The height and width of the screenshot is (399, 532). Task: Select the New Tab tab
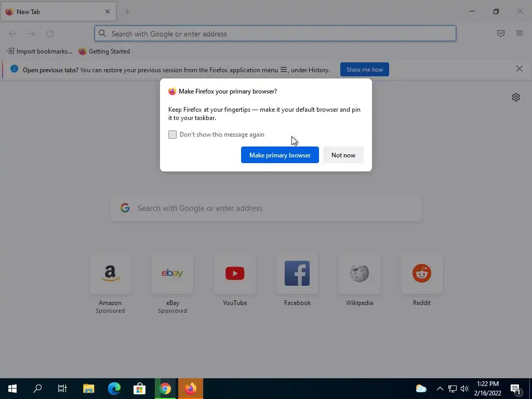(x=58, y=11)
